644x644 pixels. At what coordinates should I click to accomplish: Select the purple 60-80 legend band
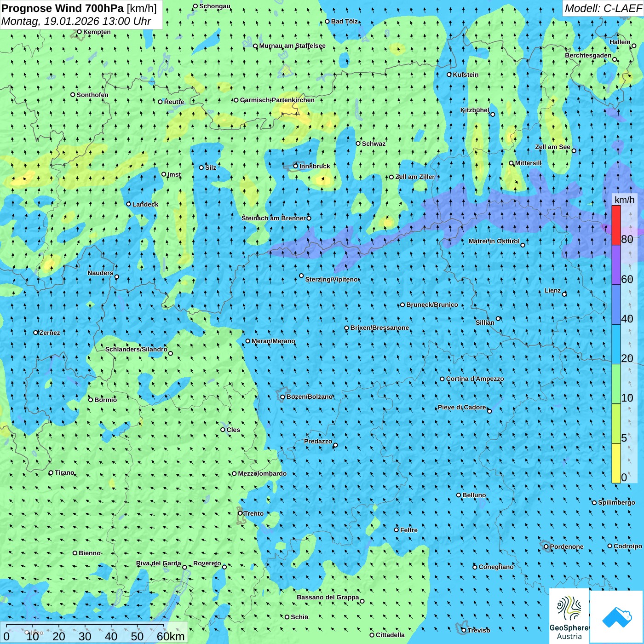pos(616,265)
